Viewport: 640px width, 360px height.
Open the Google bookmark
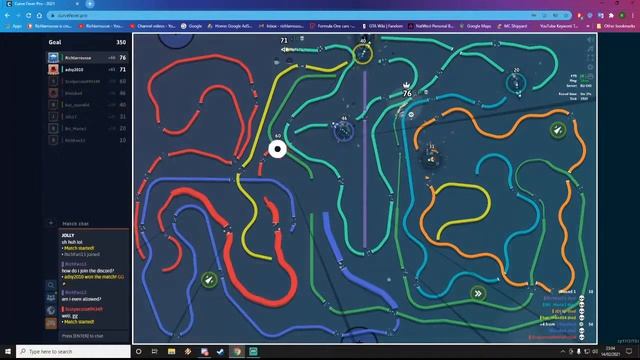(192, 26)
